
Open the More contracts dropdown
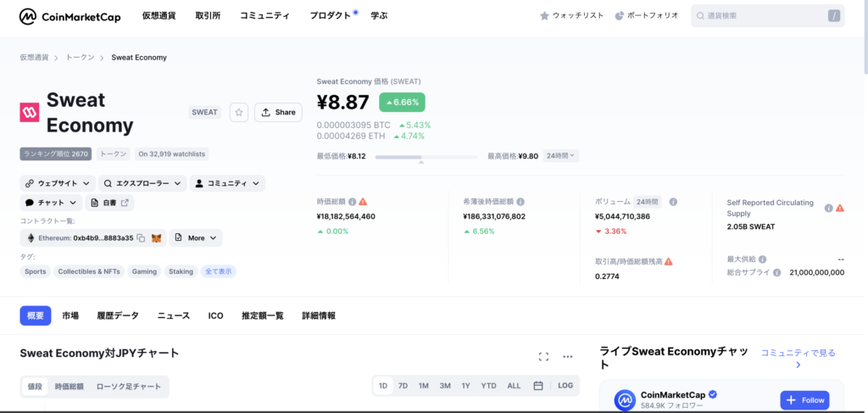tap(196, 238)
